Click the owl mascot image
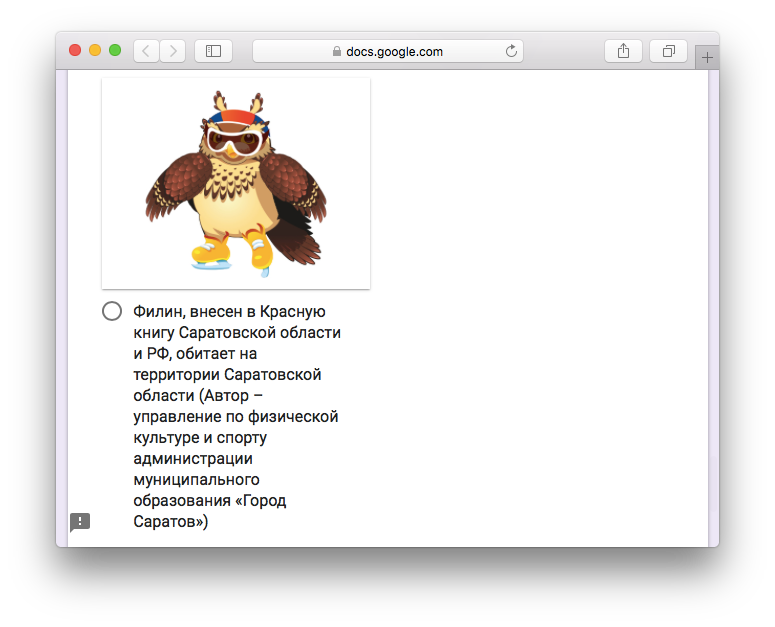The height and width of the screenshot is (627, 775). (236, 183)
